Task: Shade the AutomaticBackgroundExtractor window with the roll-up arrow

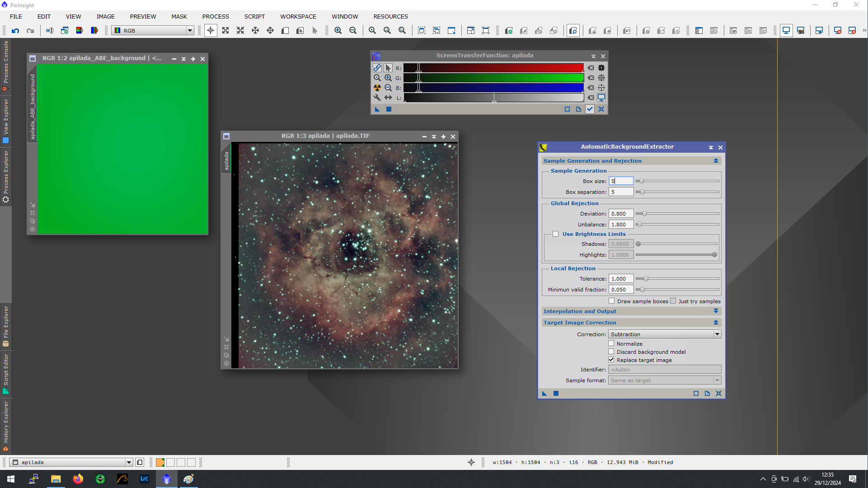Action: [x=711, y=147]
